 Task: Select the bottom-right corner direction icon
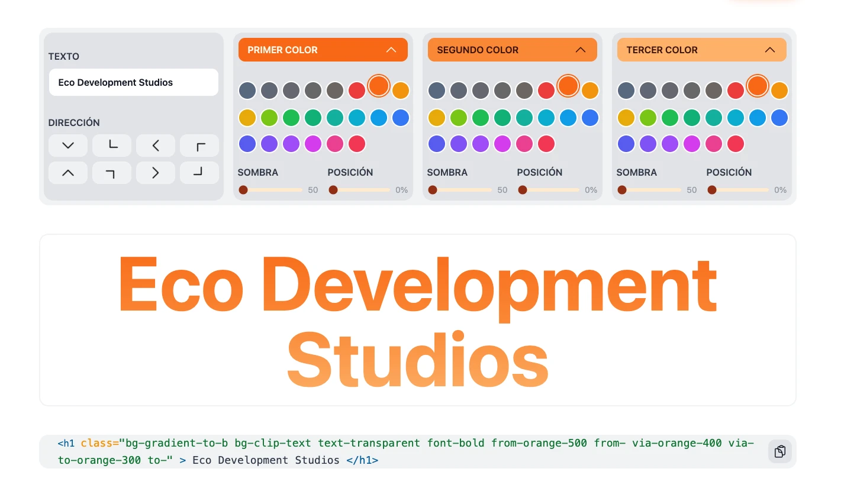click(x=199, y=173)
